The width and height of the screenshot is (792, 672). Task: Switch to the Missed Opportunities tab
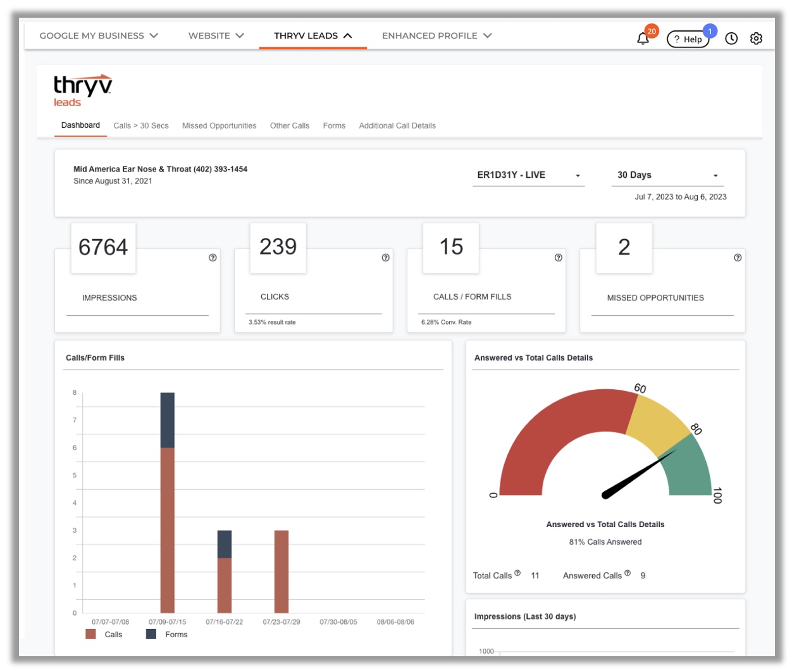(219, 126)
